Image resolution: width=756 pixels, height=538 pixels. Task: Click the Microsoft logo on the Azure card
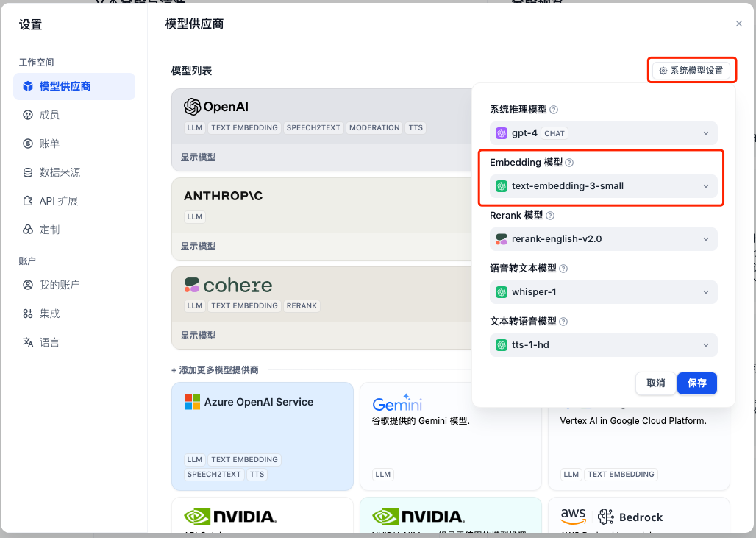point(193,402)
